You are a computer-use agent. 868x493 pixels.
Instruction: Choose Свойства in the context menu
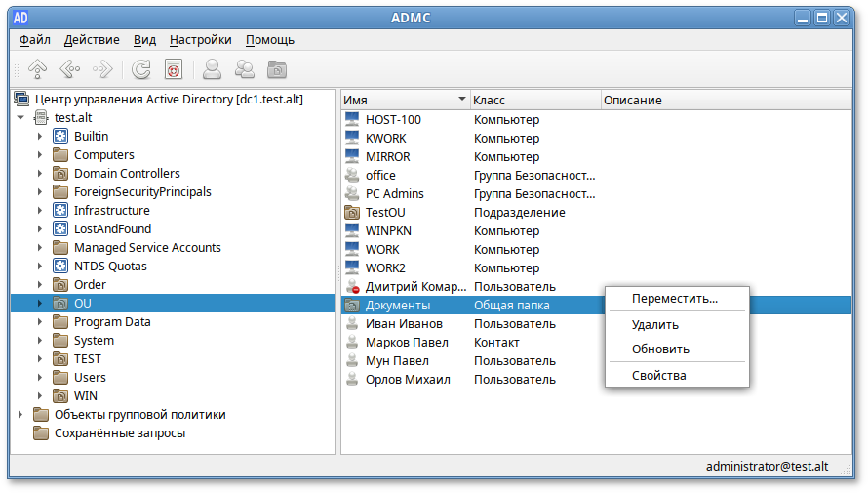coord(658,376)
